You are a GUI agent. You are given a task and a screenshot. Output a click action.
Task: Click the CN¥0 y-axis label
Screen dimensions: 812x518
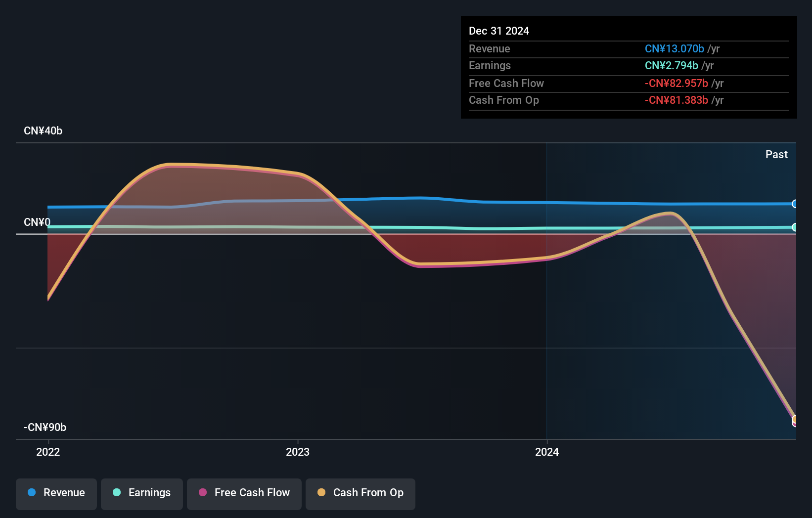click(37, 222)
